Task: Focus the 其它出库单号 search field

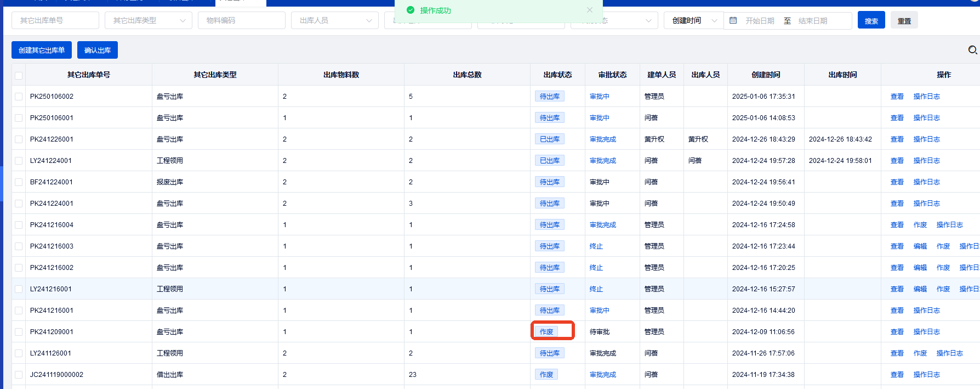Action: tap(55, 20)
